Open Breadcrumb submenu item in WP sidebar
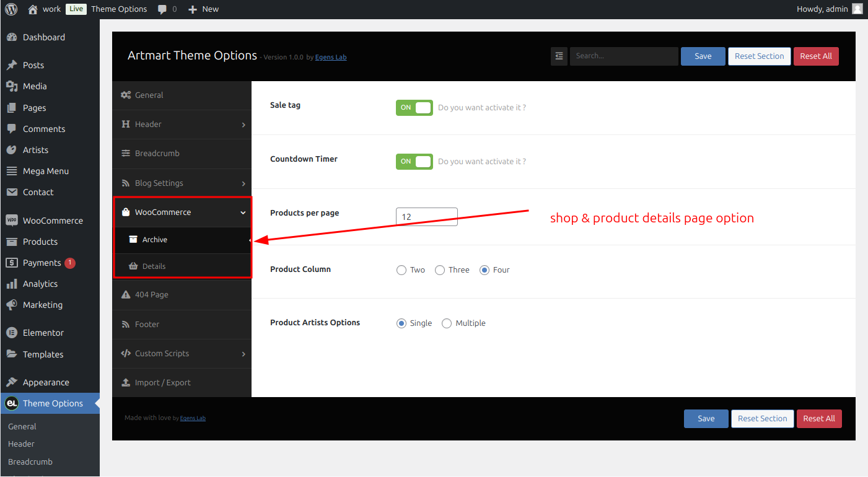Image resolution: width=868 pixels, height=477 pixels. pos(30,462)
